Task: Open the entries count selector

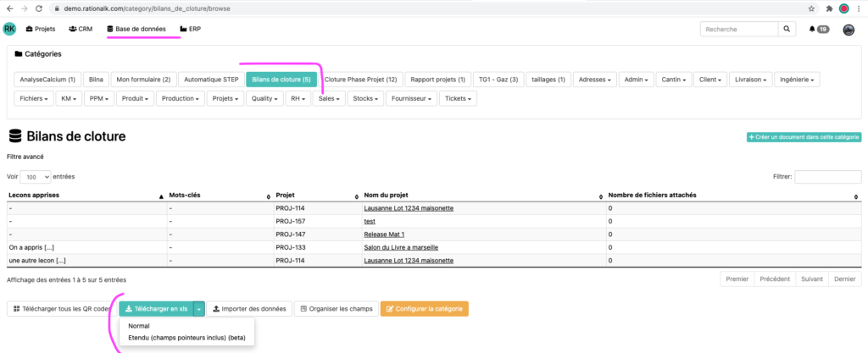Action: pos(36,177)
